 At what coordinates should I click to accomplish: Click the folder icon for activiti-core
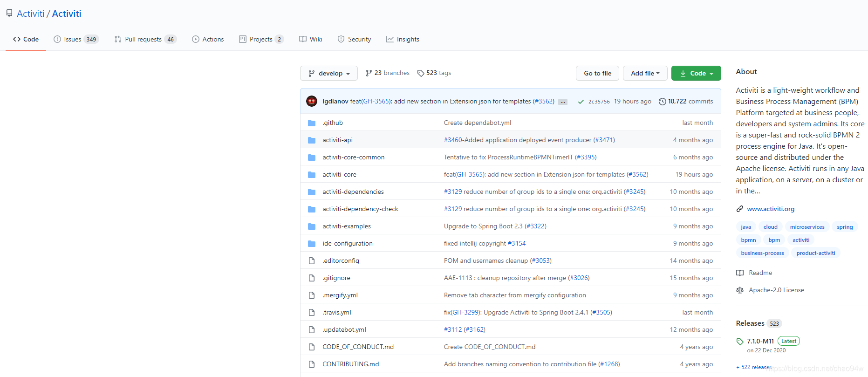pyautogui.click(x=312, y=175)
